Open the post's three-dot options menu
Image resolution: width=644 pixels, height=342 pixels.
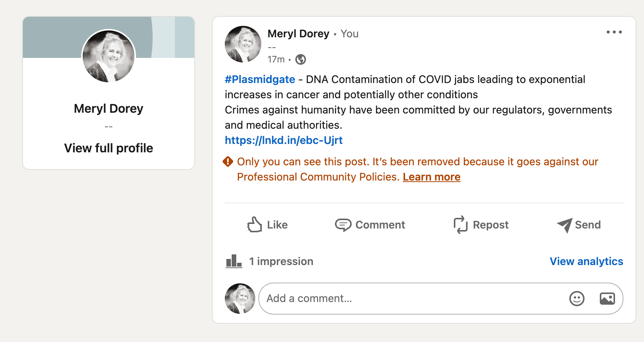point(614,32)
